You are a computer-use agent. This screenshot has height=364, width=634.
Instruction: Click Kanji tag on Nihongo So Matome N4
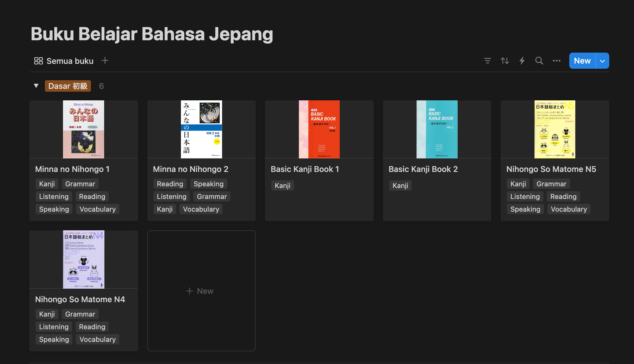47,314
